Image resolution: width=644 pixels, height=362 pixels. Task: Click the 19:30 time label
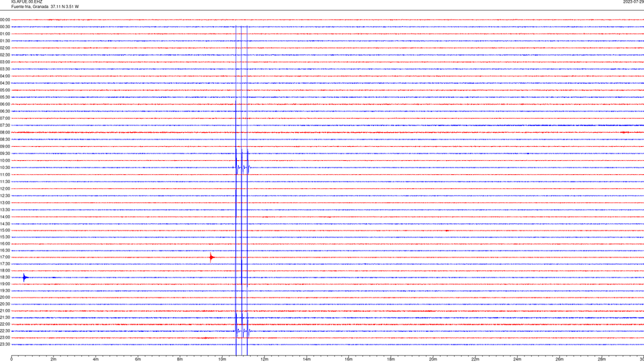pos(5,290)
